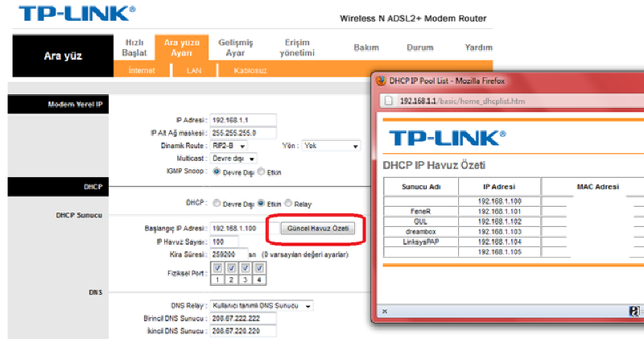Click the LinksysPAP entry in the DHCP list
Viewport: 644px width, 339px height.
coord(420,242)
